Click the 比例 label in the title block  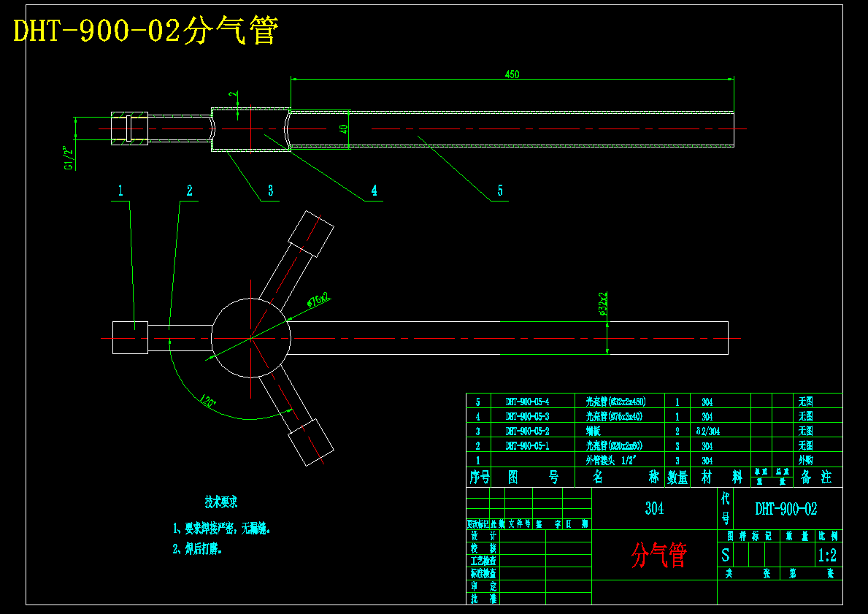click(x=829, y=536)
